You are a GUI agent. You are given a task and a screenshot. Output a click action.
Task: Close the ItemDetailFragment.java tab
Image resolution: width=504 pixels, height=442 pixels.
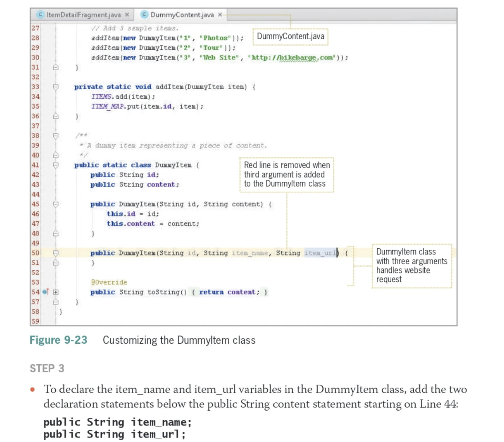tap(127, 15)
